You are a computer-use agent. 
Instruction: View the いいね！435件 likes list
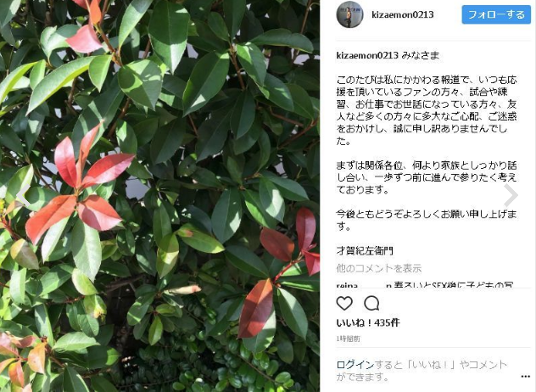pyautogui.click(x=368, y=322)
